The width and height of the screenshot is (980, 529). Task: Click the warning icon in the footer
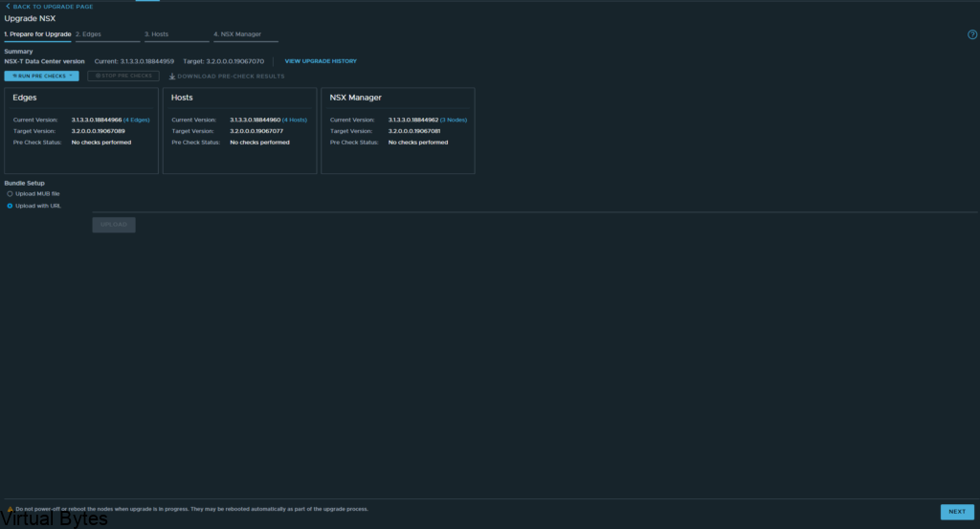(10, 509)
